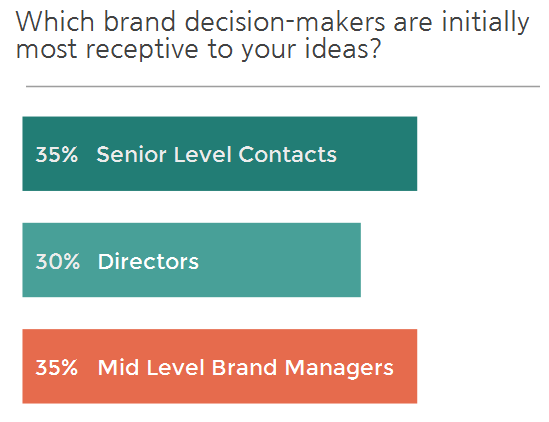Click the dark green Senior Level Contacts bar
This screenshot has width=549, height=422.
point(220,154)
